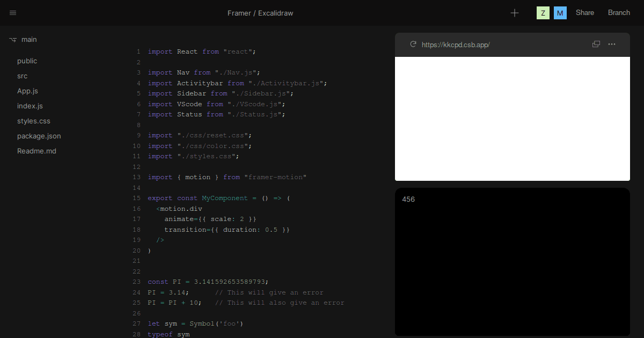Image resolution: width=644 pixels, height=338 pixels.
Task: Expand the src folder
Action: pyautogui.click(x=22, y=76)
